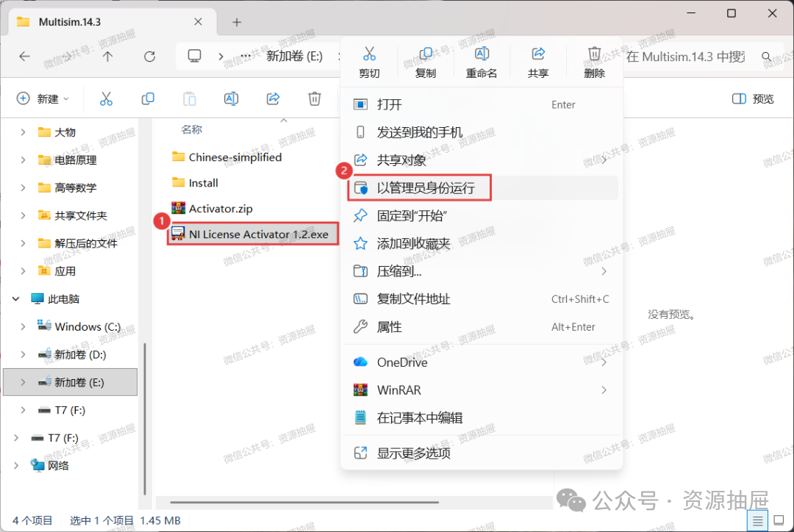
Task: Select 新加卷 (E:) in sidebar
Action: [71, 382]
